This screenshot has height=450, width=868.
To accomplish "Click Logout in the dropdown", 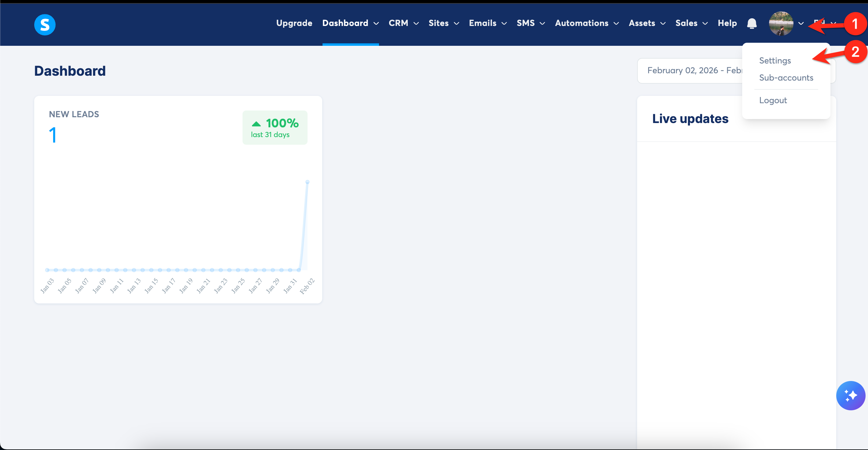I will coord(773,100).
